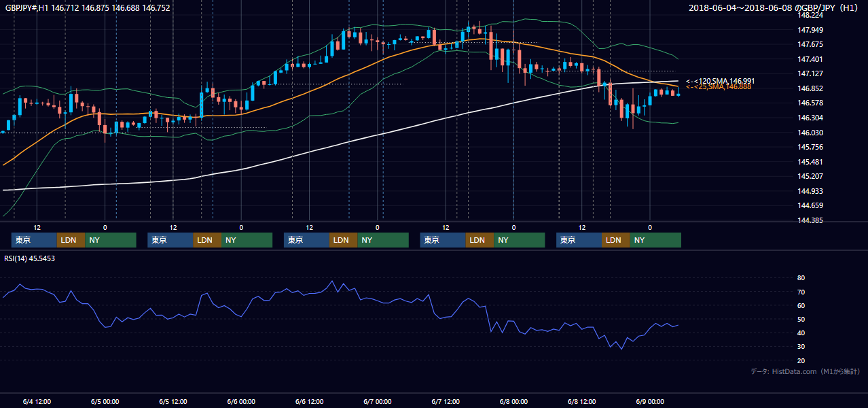Click RSI scale value 70
This screenshot has height=408, width=868.
coord(801,292)
